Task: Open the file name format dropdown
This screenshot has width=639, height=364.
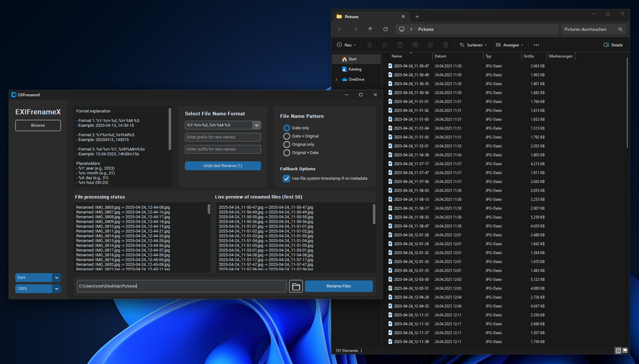Action: pos(257,125)
